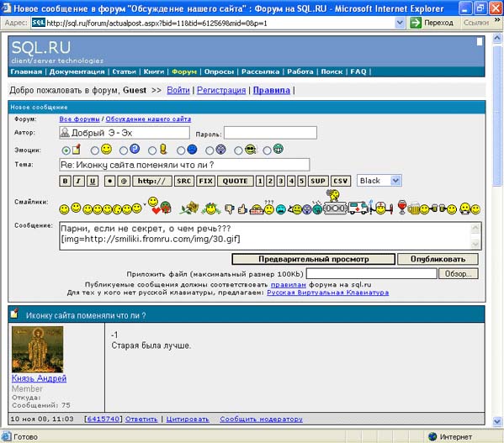Click the SQL favicon in the address bar
The image size is (504, 443).
pyautogui.click(x=38, y=23)
